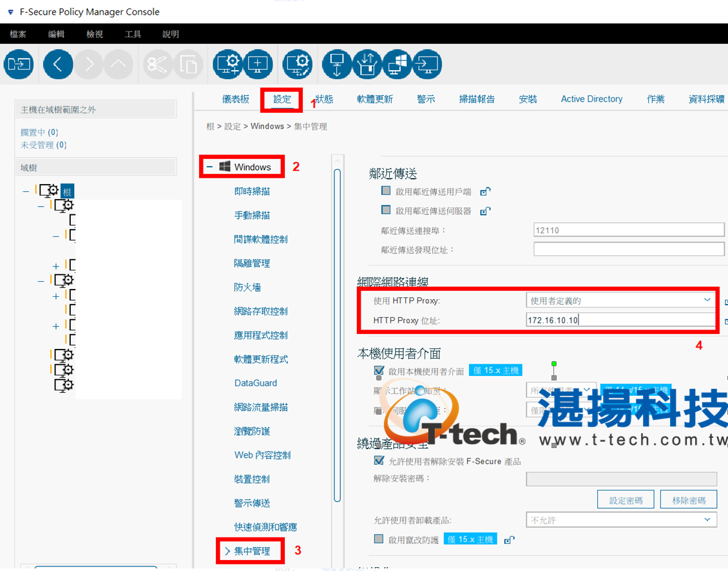The image size is (728, 571).
Task: Go back using the left arrow toolbar icon
Action: [58, 64]
